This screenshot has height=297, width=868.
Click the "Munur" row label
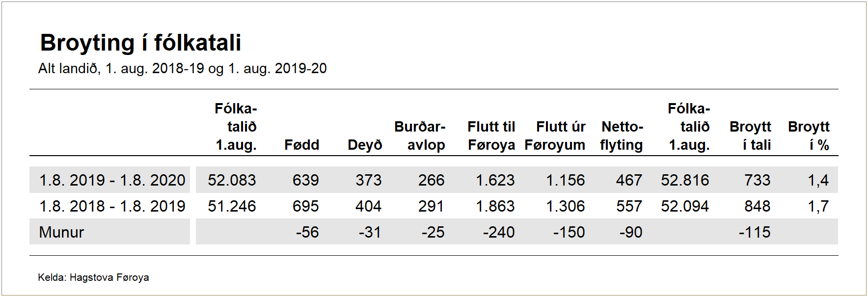(61, 232)
